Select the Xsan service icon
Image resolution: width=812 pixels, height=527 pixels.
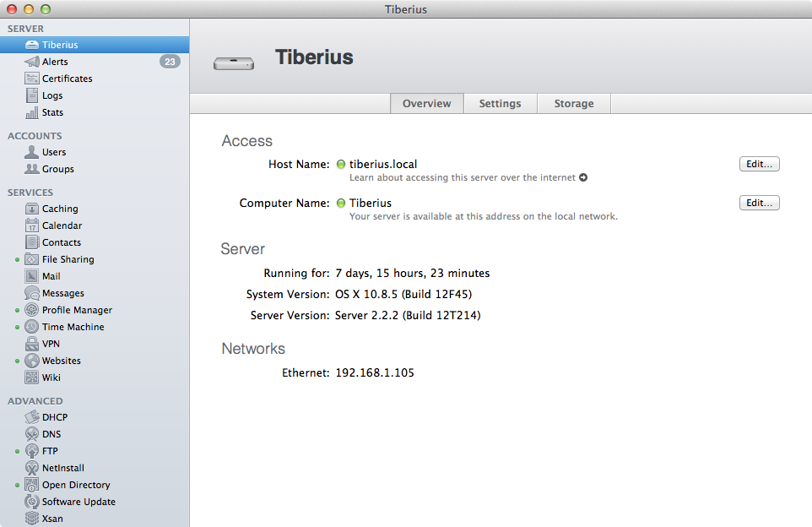point(32,519)
